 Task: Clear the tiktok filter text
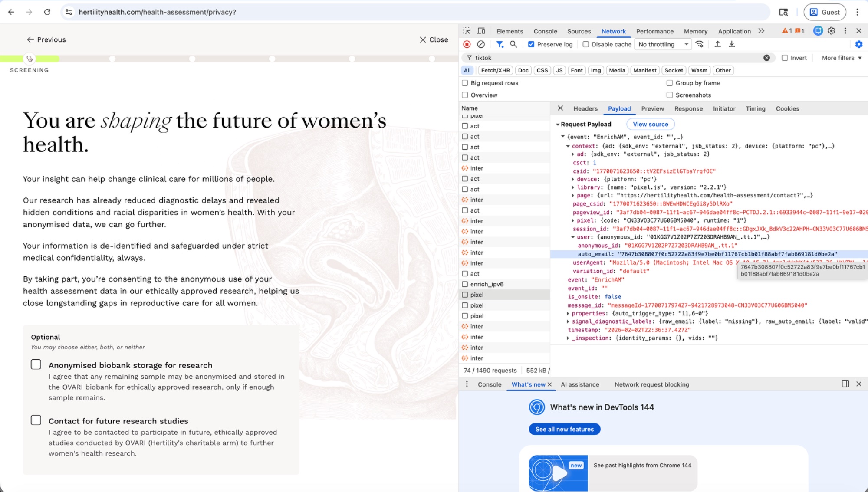(x=766, y=58)
